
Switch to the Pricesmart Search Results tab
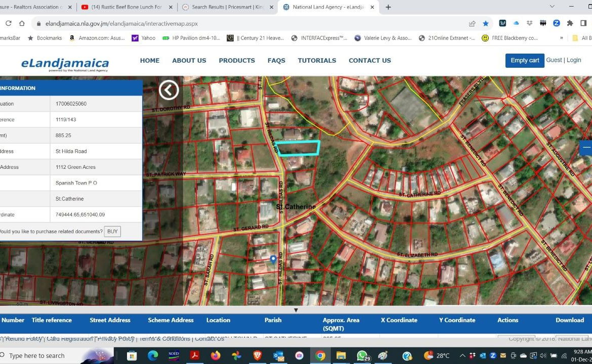coord(228,7)
